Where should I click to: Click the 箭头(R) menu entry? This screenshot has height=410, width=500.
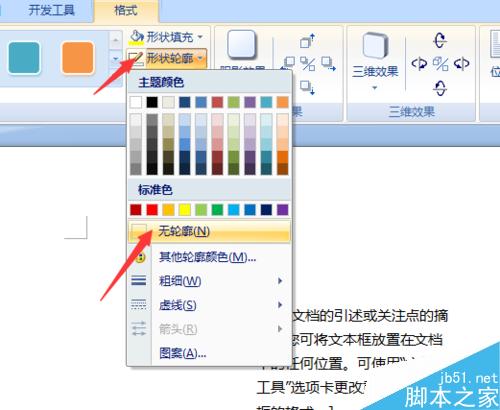click(209, 329)
